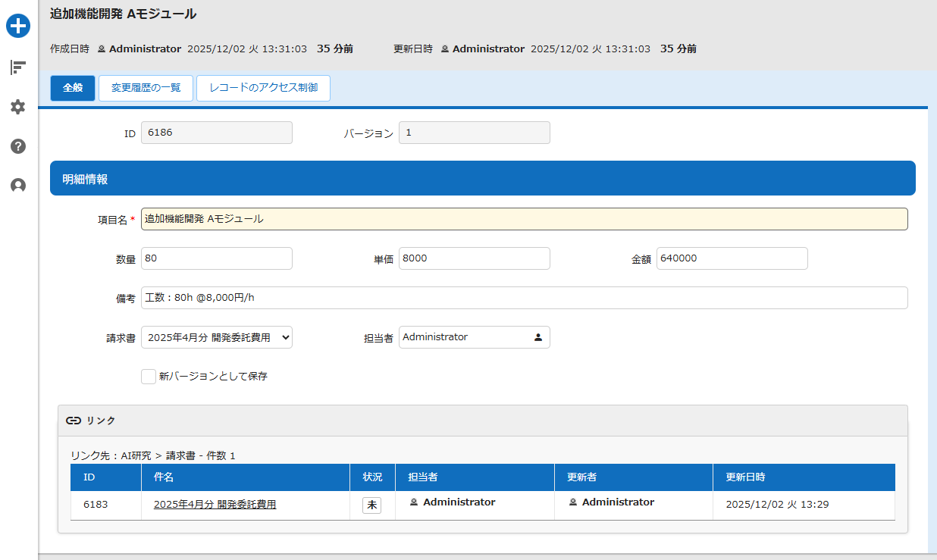Click the 2025/12/02 火 13:29 table cell
This screenshot has height=560, width=937.
(x=804, y=505)
